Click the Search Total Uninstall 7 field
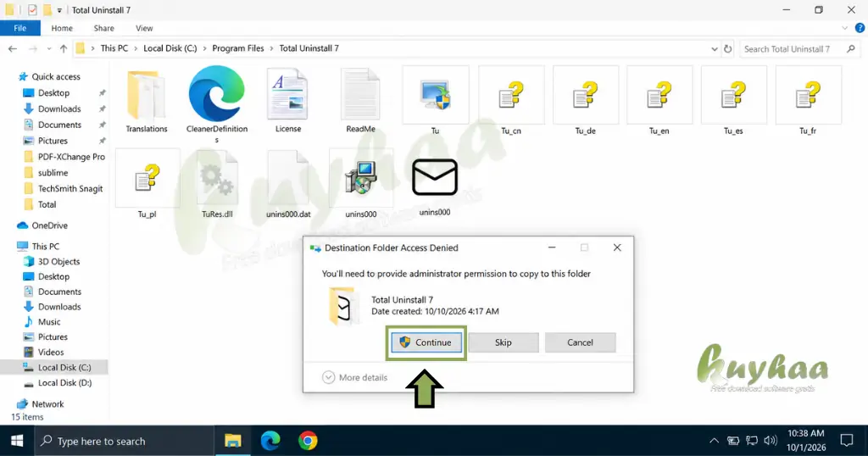Viewport: 868px width, 456px height. (x=798, y=48)
